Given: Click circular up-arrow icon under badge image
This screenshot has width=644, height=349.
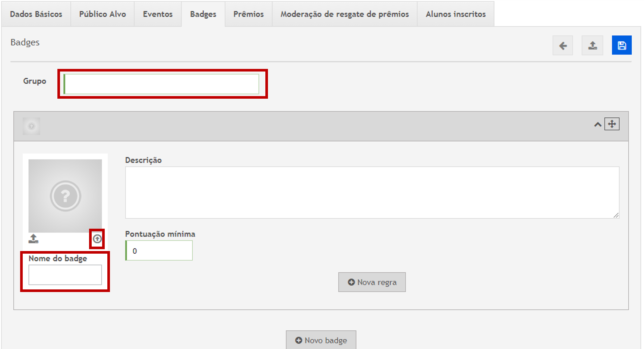Looking at the screenshot, I should 97,239.
